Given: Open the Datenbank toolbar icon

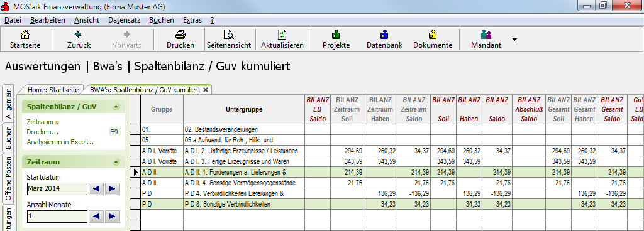Looking at the screenshot, I should pyautogui.click(x=384, y=35).
